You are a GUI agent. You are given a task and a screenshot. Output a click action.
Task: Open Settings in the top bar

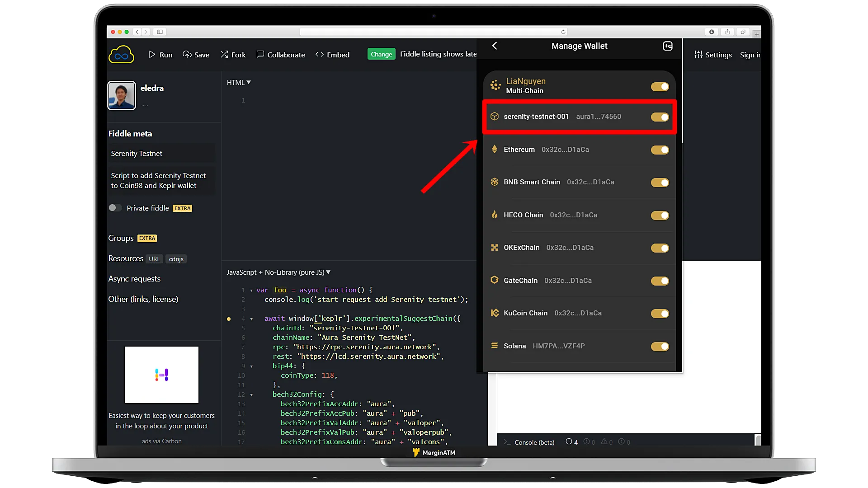coord(713,55)
